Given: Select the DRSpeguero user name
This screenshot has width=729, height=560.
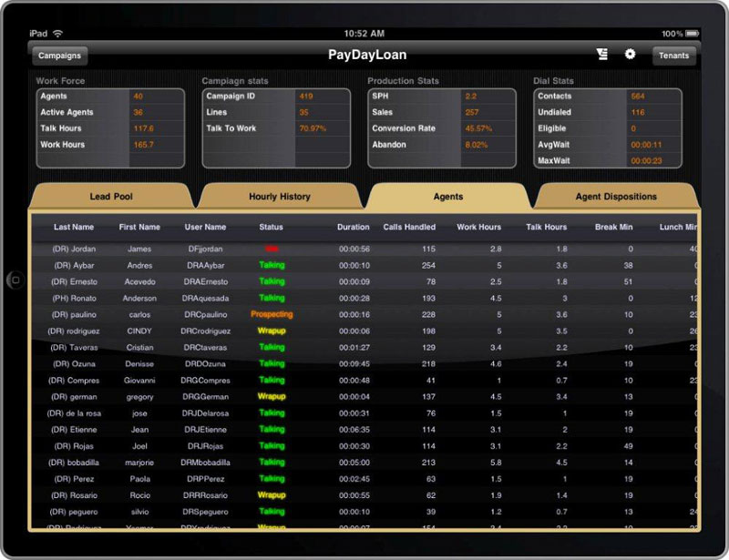Looking at the screenshot, I should point(206,512).
